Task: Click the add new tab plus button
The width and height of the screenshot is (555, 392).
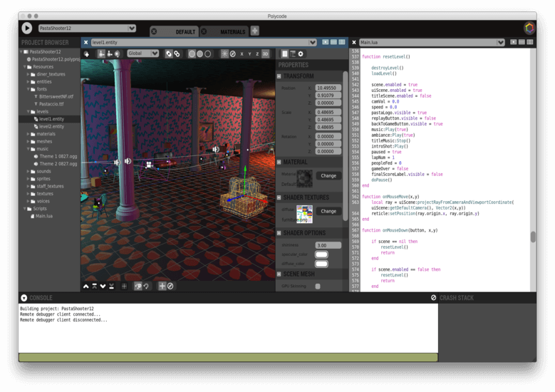Action: point(254,31)
